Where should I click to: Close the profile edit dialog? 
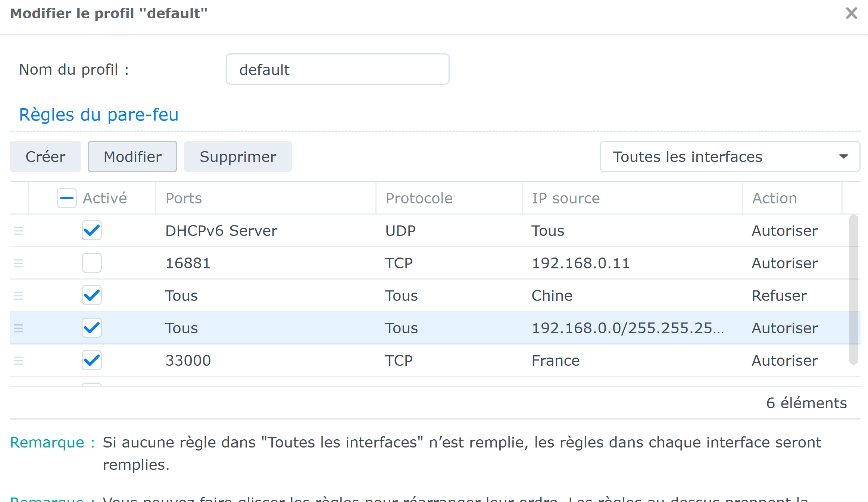851,13
